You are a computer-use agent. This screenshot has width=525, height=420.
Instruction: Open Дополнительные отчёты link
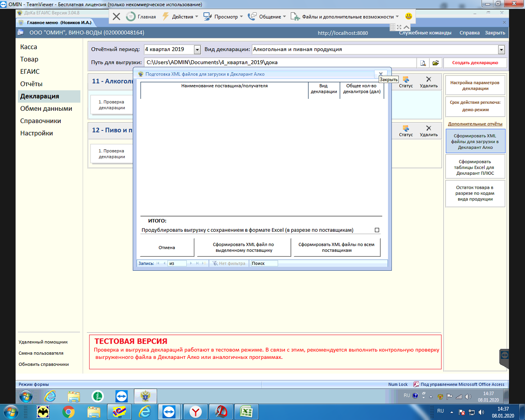[475, 124]
